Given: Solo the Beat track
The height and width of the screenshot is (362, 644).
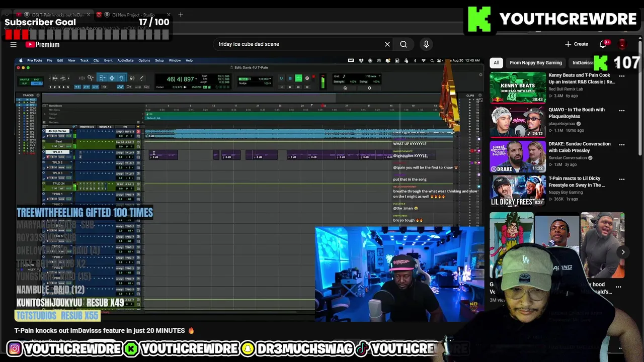Looking at the screenshot, I should point(52,146).
